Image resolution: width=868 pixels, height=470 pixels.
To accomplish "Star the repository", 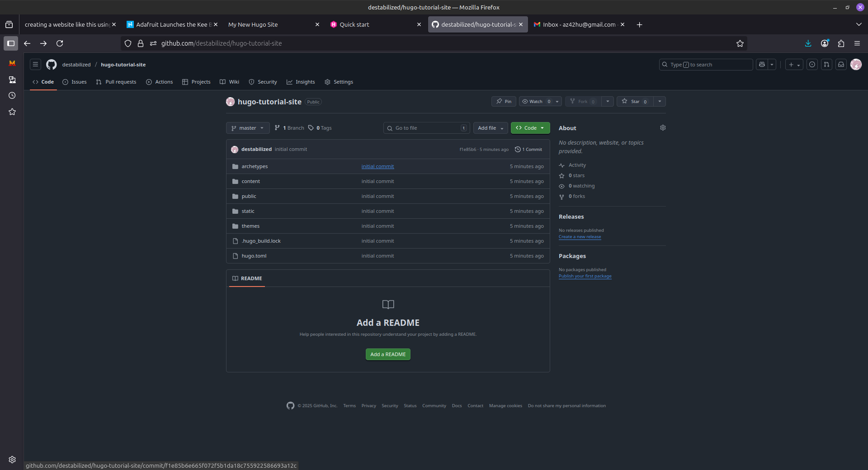I will tap(635, 101).
